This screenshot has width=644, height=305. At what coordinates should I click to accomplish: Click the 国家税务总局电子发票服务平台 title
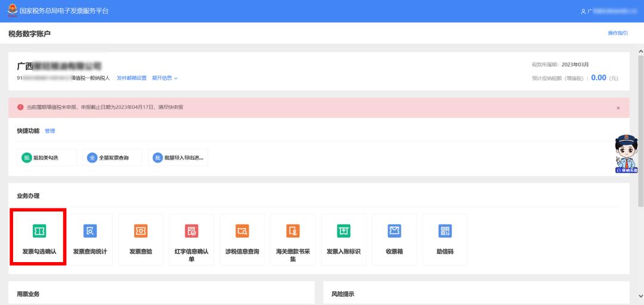click(64, 11)
